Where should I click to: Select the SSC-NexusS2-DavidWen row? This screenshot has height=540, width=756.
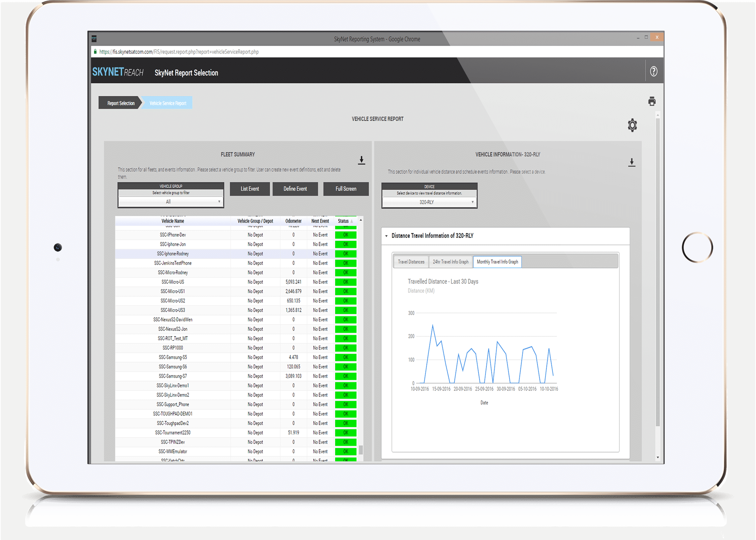click(x=236, y=320)
